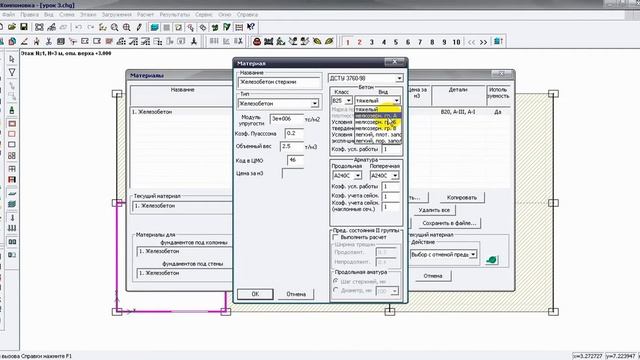This screenshot has height=360, width=640.
Task: Click the funnel filter icon in left toolbar
Action: tap(12, 72)
